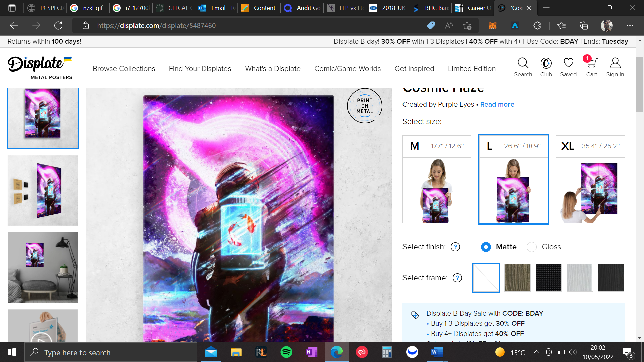The image size is (644, 362).
Task: Expand hidden icons in system tray
Action: tap(536, 352)
